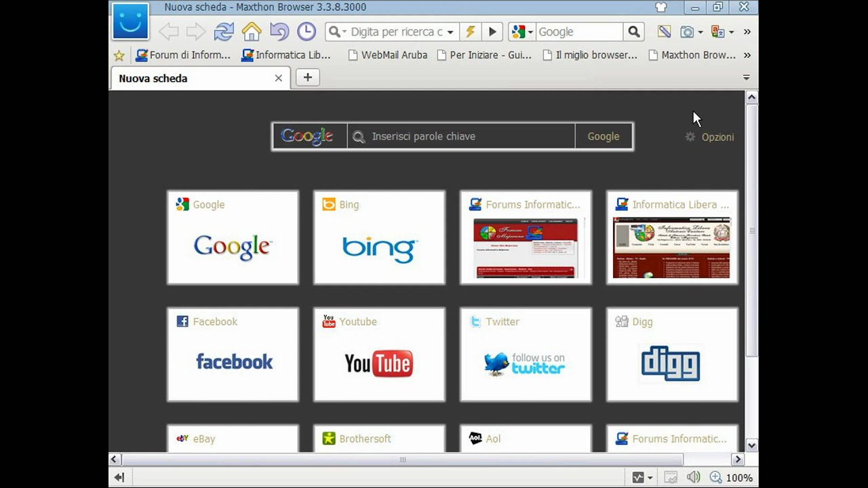Screen dimensions: 868x488
Task: Click the address bar input field
Action: pos(396,32)
